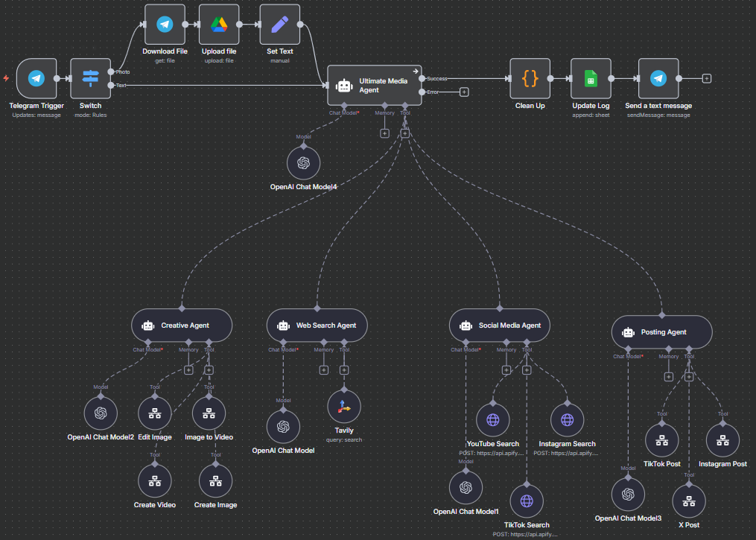The height and width of the screenshot is (540, 756).
Task: Open the Send a text message node
Action: tap(658, 78)
